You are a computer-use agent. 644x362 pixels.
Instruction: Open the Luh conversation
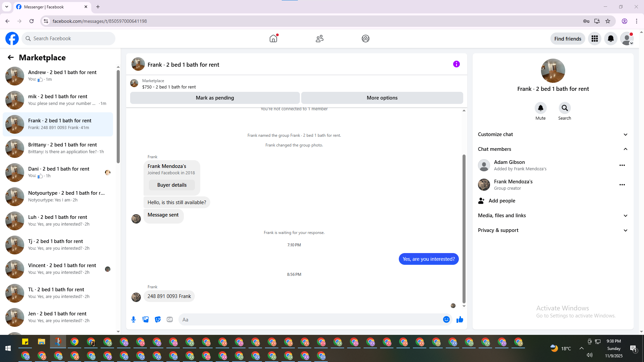[x=58, y=221]
